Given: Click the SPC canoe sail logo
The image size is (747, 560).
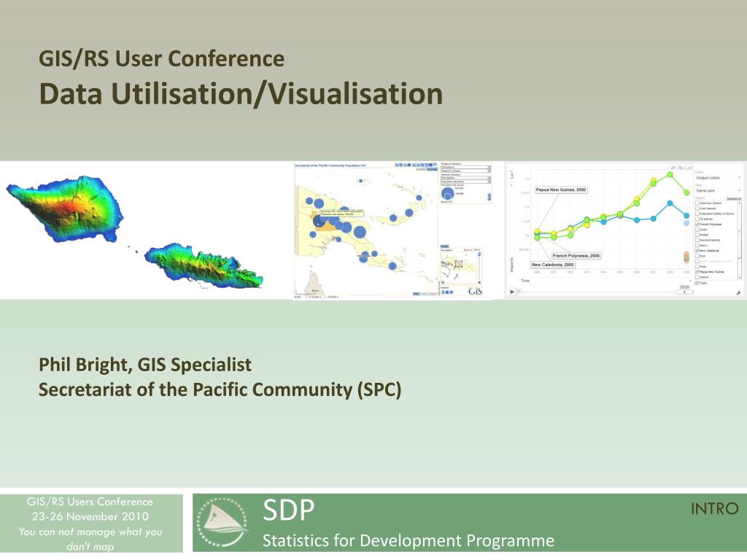Looking at the screenshot, I should tap(222, 522).
